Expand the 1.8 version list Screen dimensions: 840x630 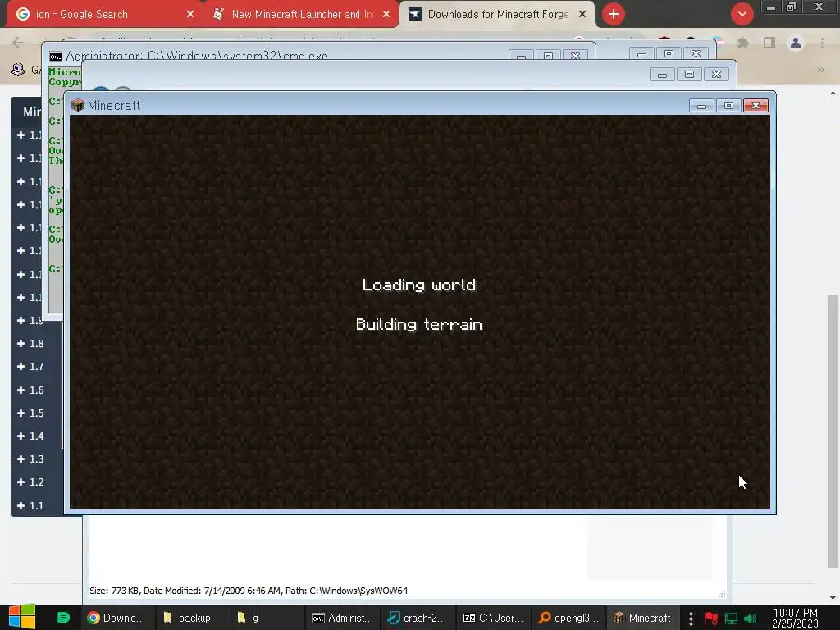(x=30, y=344)
